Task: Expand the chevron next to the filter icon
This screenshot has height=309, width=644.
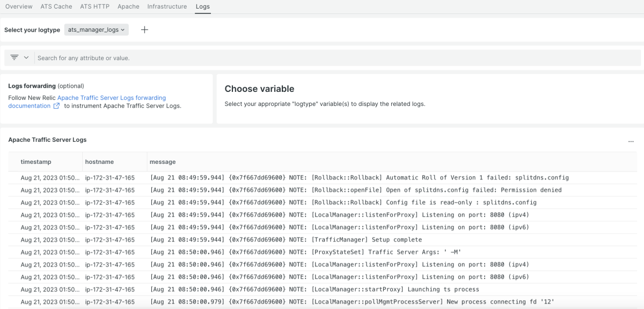Action: pos(26,58)
